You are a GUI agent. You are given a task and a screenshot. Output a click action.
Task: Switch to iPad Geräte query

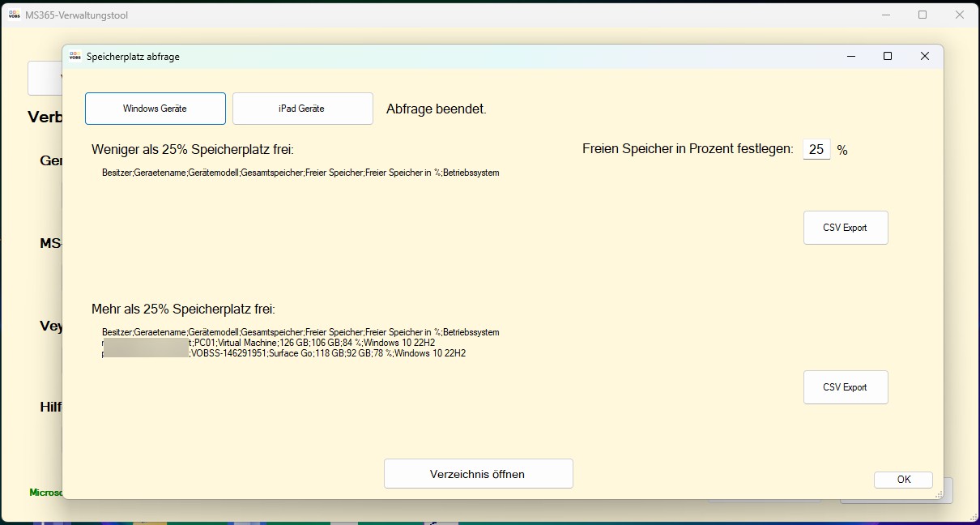pos(302,109)
